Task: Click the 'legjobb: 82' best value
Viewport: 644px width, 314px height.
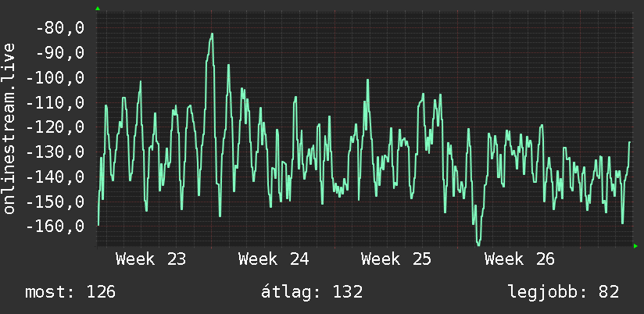Action: [x=563, y=293]
